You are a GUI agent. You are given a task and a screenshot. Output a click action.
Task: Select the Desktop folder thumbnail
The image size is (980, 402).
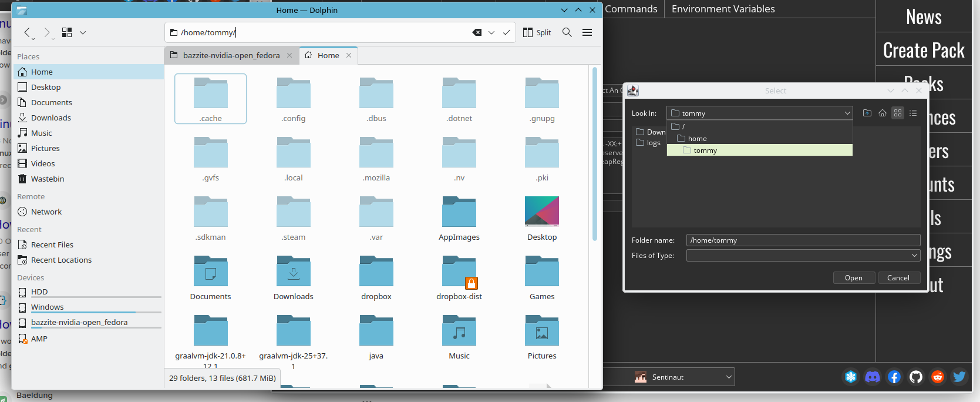pyautogui.click(x=542, y=212)
